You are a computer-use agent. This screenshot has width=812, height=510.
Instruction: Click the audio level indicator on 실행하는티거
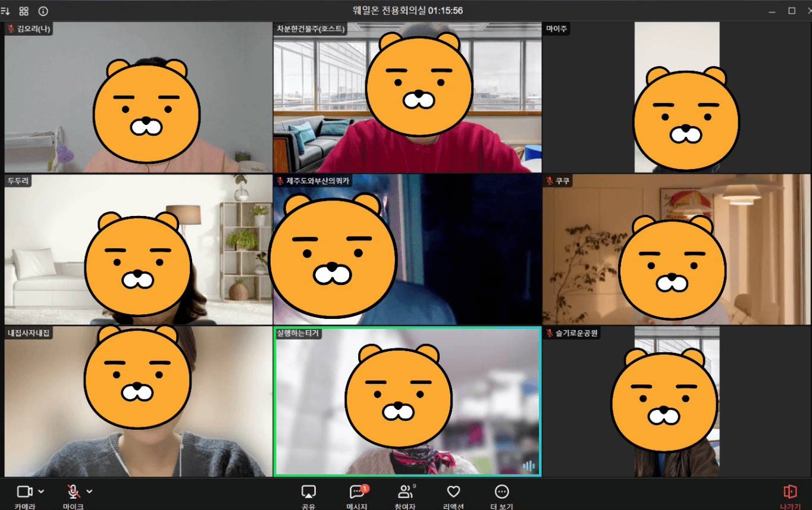pyautogui.click(x=528, y=465)
